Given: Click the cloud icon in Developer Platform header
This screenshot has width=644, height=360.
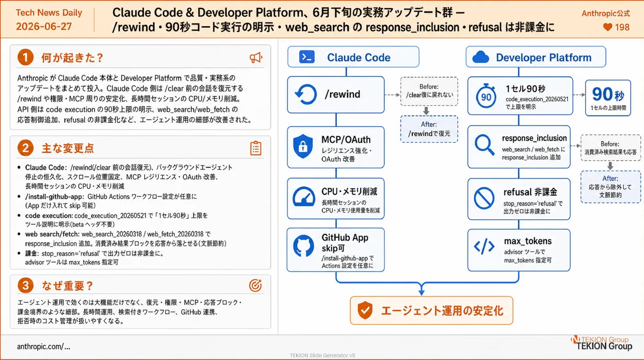Looking at the screenshot, I should (x=481, y=57).
